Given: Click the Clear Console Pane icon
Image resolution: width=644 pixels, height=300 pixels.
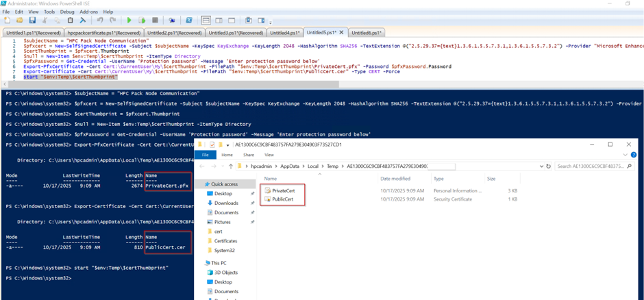Looking at the screenshot, I should 83,21.
